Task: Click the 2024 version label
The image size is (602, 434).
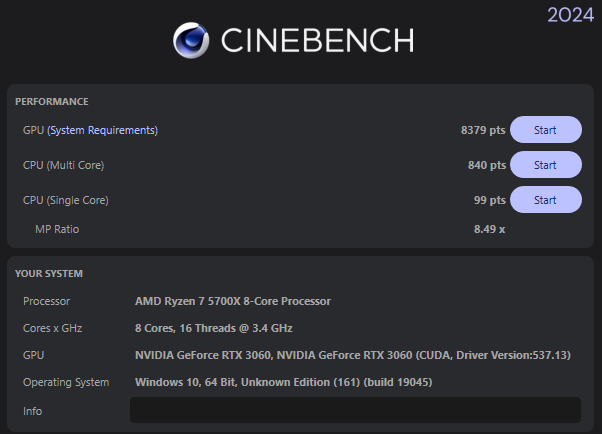Action: point(571,15)
